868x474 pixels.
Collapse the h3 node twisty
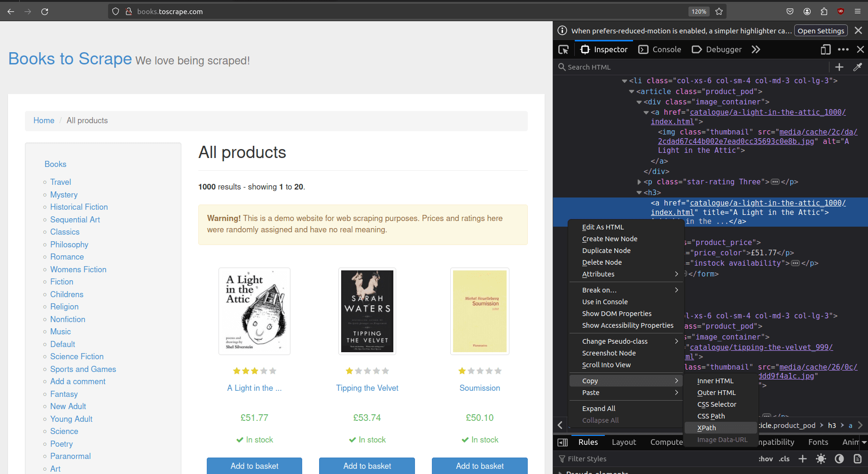click(639, 193)
